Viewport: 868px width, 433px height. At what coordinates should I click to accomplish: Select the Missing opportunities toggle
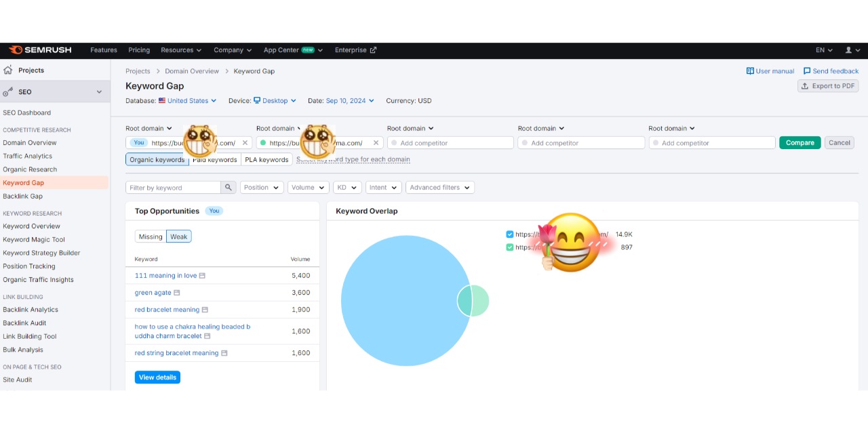pos(151,236)
